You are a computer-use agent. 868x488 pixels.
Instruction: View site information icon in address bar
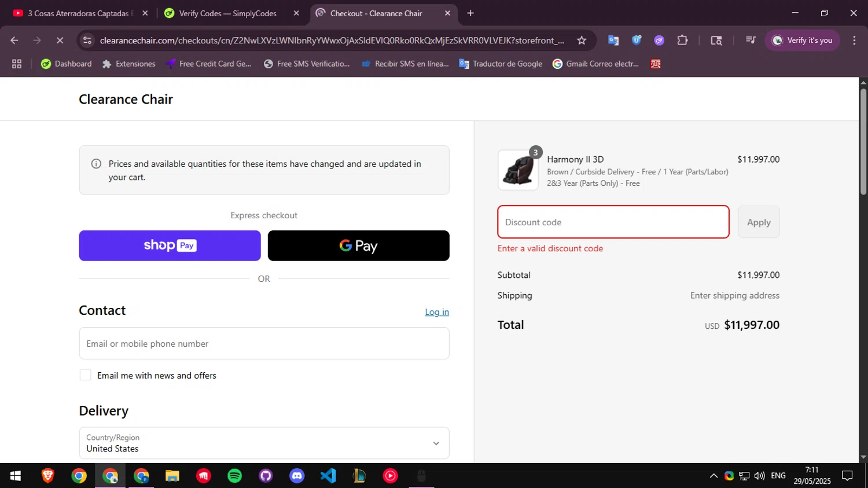pyautogui.click(x=87, y=41)
